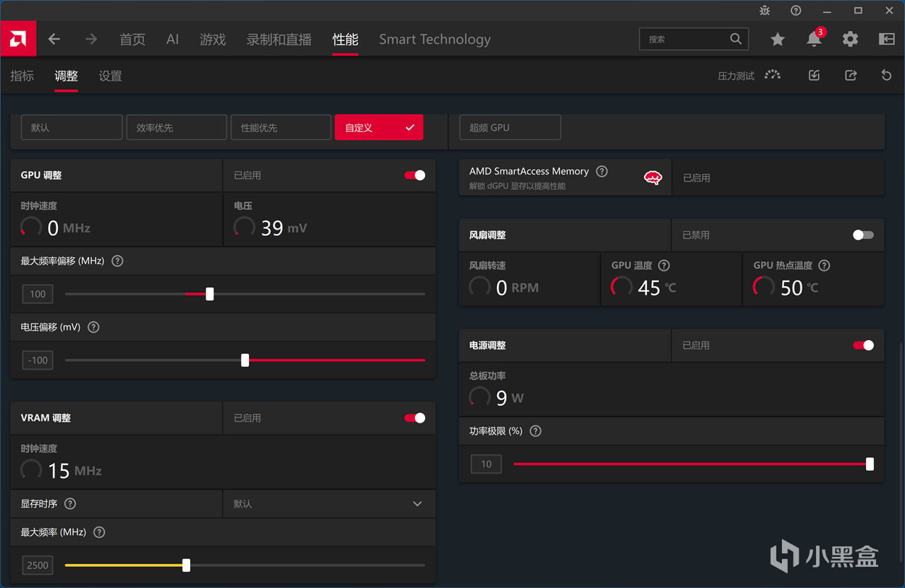Image resolution: width=905 pixels, height=588 pixels.
Task: Click the reset circular-arrow icon
Action: [x=887, y=76]
